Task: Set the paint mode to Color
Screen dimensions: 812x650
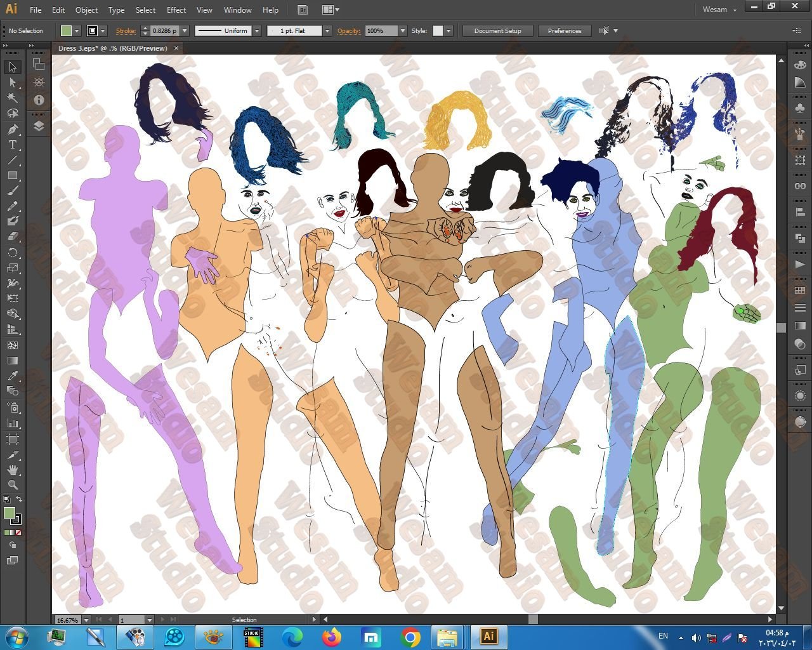Action: tap(7, 533)
